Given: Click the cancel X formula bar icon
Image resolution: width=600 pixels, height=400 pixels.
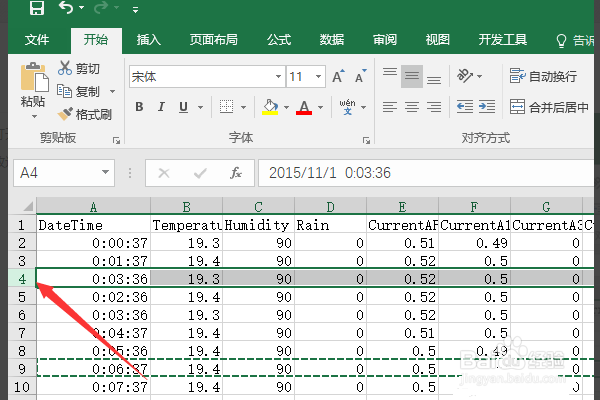Looking at the screenshot, I should [x=164, y=173].
